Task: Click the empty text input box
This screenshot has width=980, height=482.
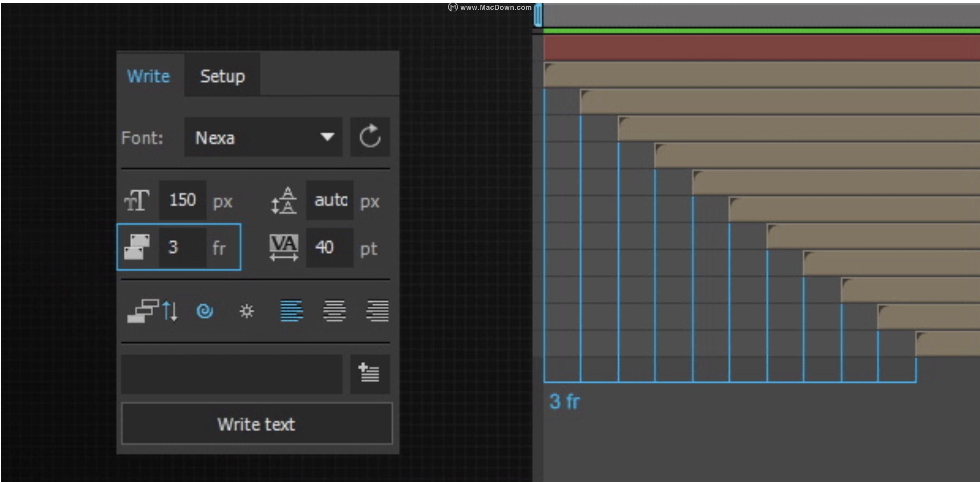Action: coord(232,374)
